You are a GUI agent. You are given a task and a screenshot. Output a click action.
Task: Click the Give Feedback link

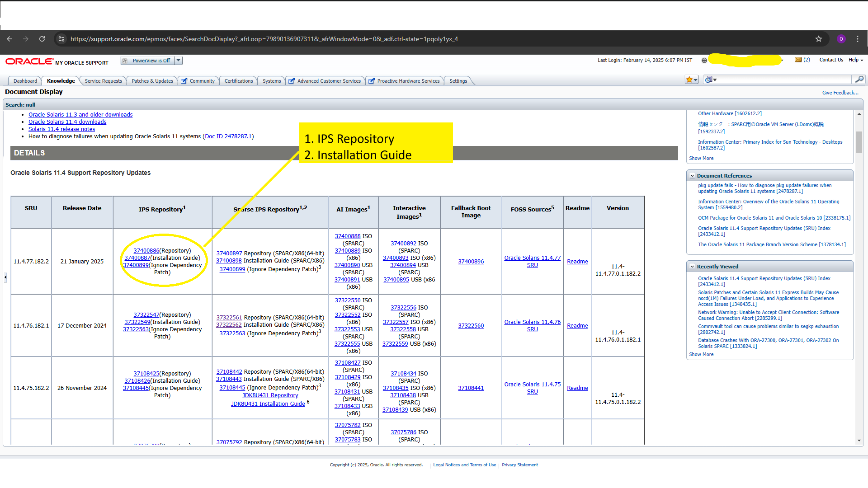tap(840, 93)
